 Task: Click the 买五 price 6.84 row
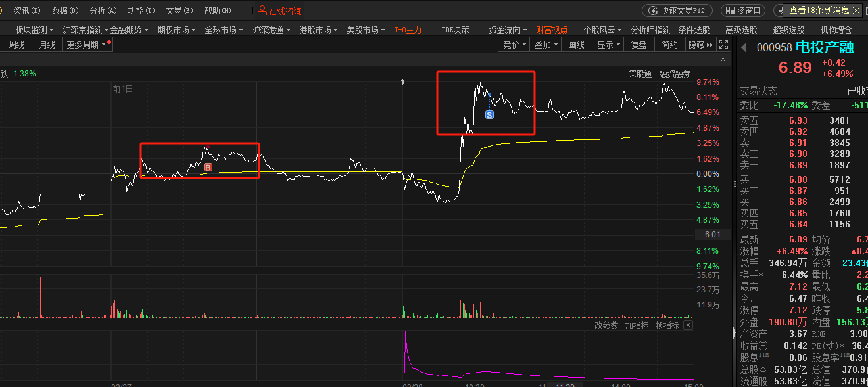(802, 224)
